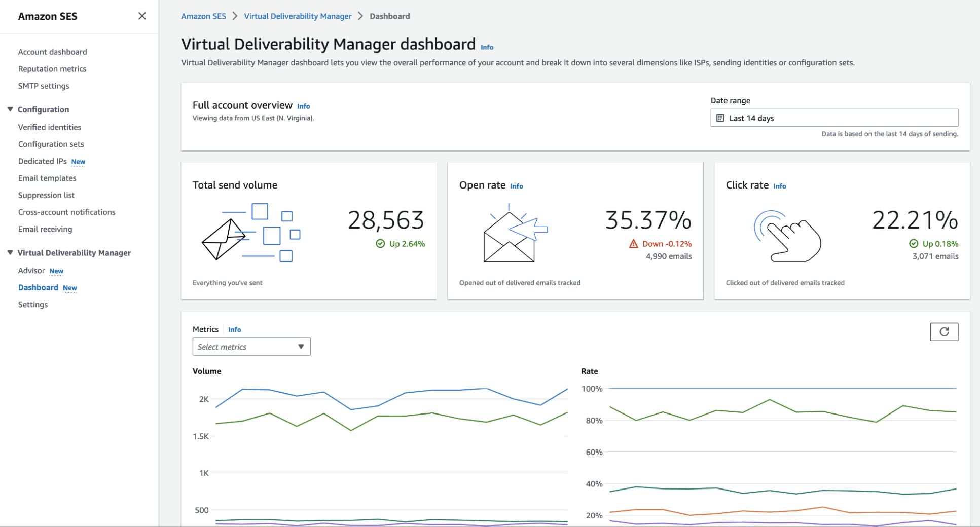Click "Everything you've sent" caption
The width and height of the screenshot is (980, 527).
pos(227,283)
